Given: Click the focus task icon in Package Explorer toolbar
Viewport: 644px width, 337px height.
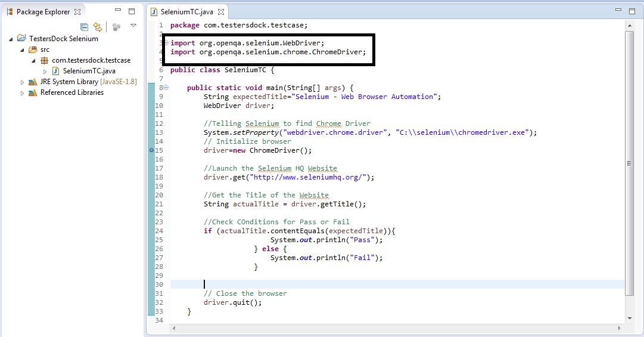Looking at the screenshot, I should pos(116,27).
